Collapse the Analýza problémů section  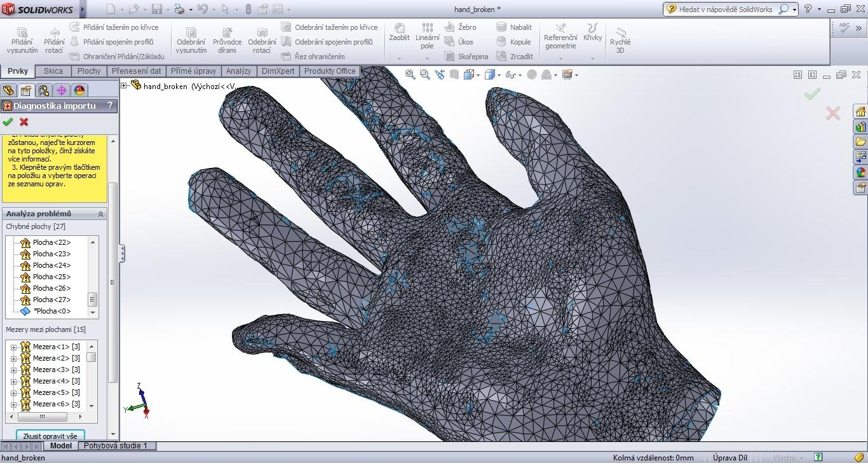(100, 214)
